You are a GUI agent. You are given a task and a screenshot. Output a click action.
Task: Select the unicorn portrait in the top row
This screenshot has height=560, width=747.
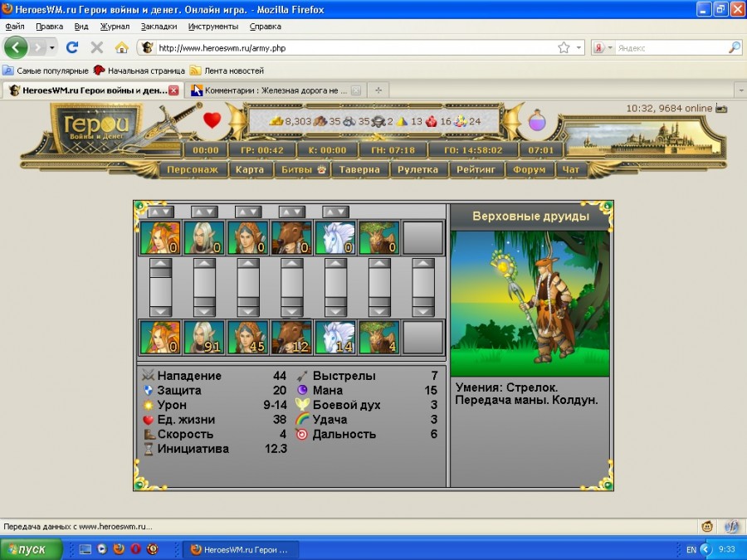point(335,237)
